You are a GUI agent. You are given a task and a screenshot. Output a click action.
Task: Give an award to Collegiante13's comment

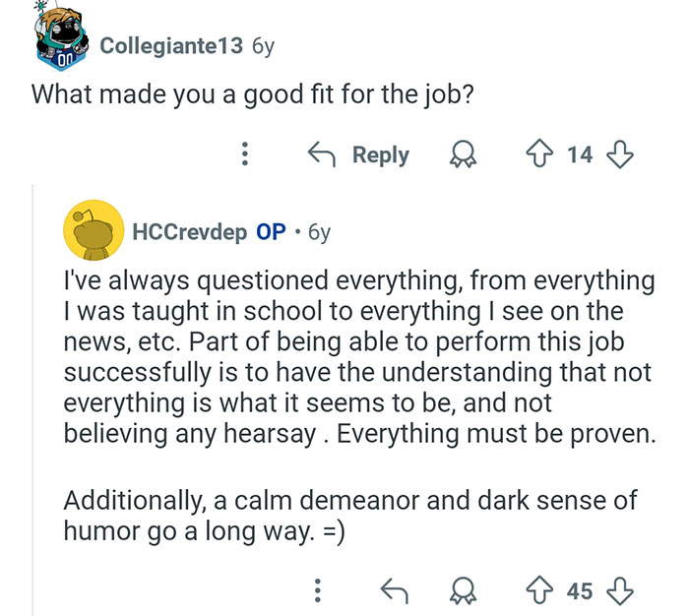[460, 154]
